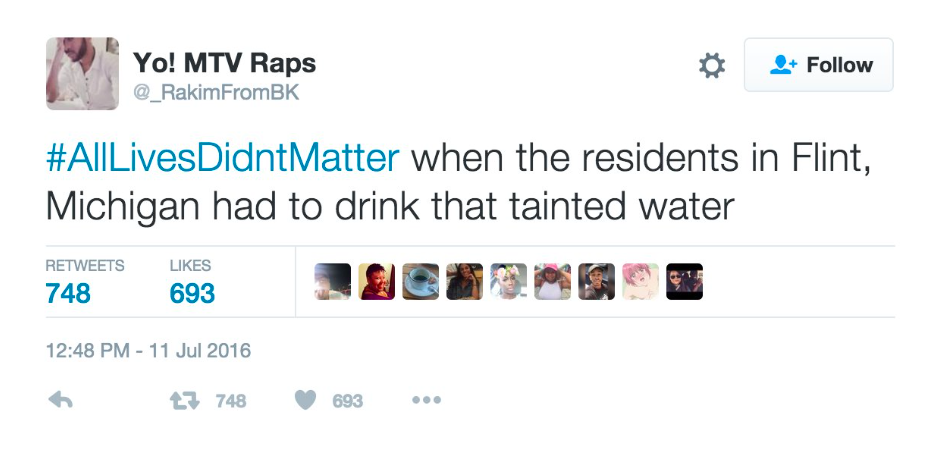Select the last avatar with sunglasses
The width and height of the screenshot is (950, 458).
[685, 282]
